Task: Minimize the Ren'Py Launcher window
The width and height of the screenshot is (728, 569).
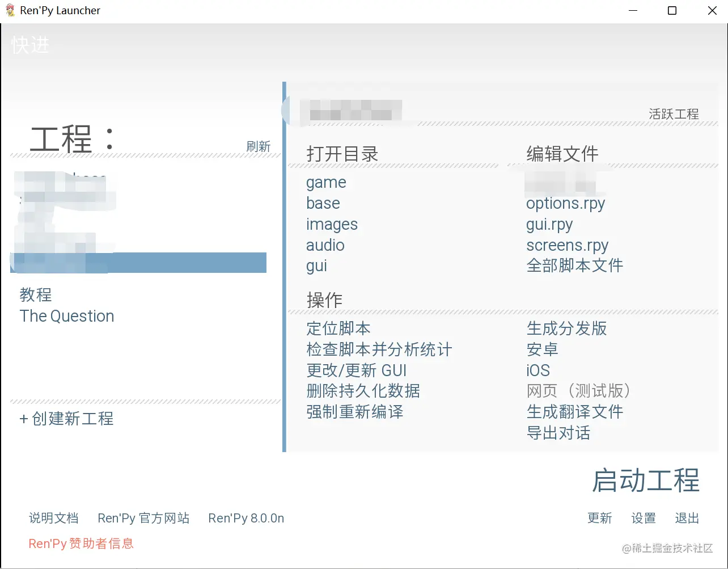Action: pos(633,10)
